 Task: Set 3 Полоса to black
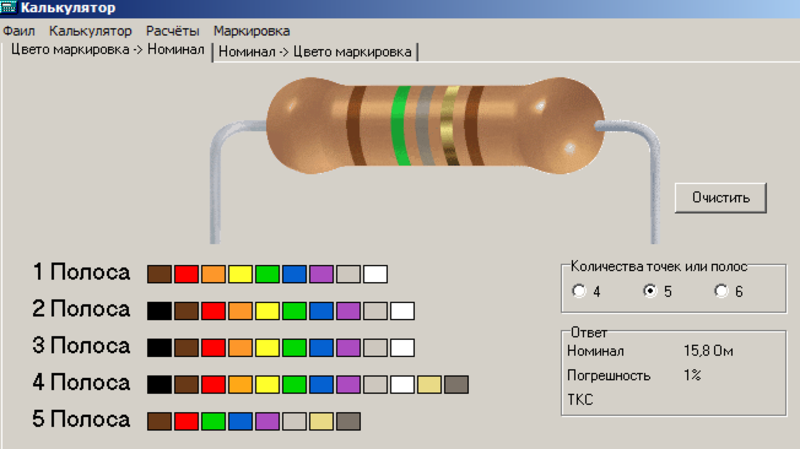point(159,347)
